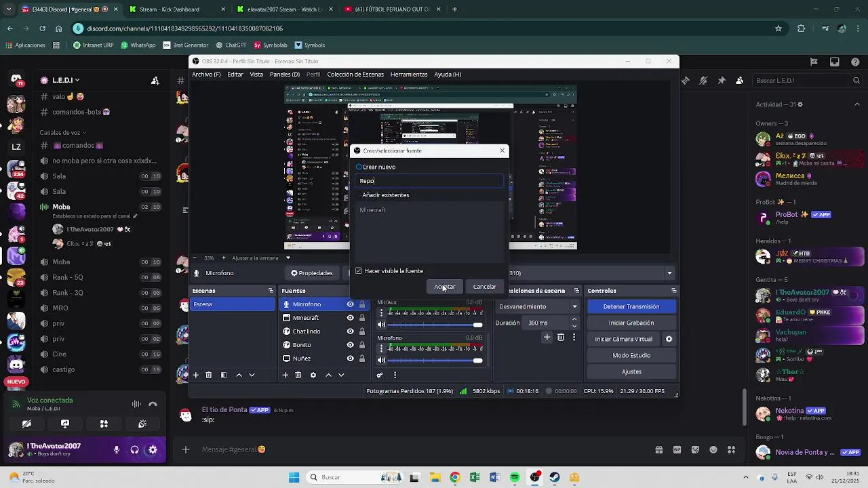The width and height of the screenshot is (868, 488).
Task: Remove scene transition with trash icon
Action: click(561, 337)
